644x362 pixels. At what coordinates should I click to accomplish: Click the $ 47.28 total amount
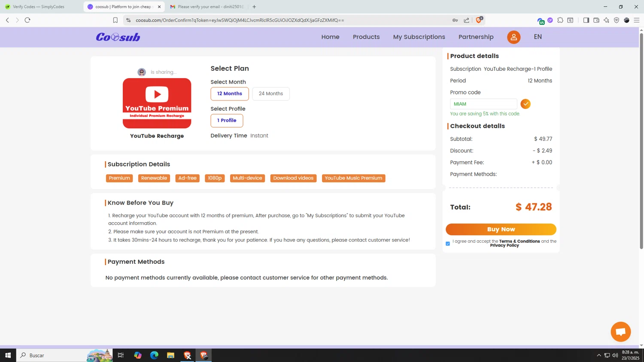point(534,207)
